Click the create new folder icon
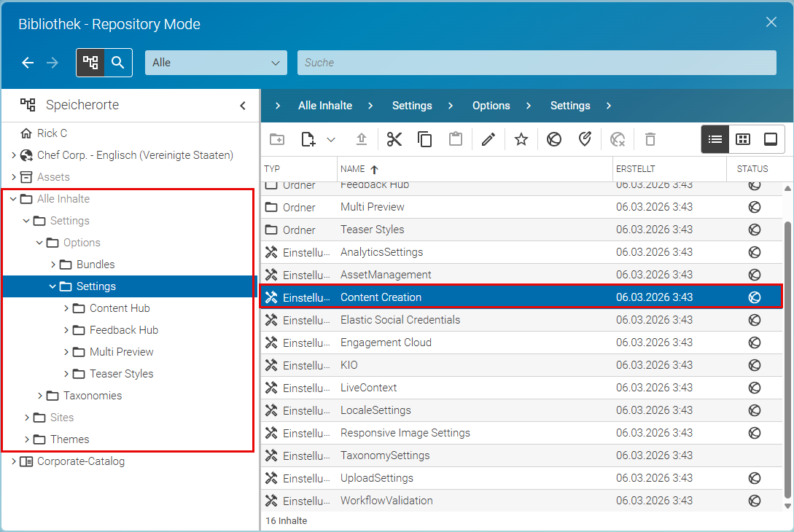Image resolution: width=794 pixels, height=532 pixels. (x=277, y=139)
